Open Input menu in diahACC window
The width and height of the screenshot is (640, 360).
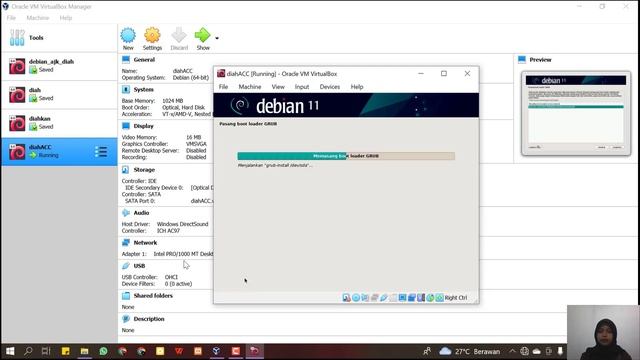(x=302, y=87)
